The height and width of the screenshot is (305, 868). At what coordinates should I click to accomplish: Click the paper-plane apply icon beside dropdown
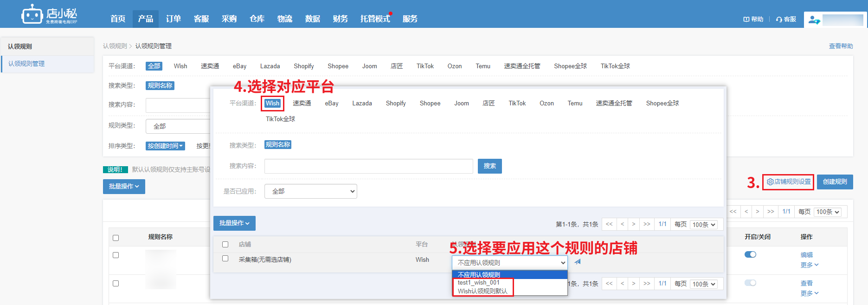tap(578, 262)
